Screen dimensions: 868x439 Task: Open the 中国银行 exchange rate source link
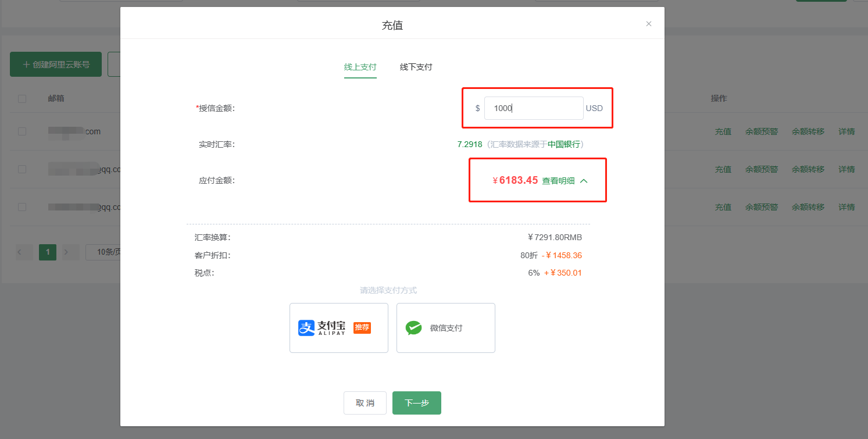[x=563, y=144]
